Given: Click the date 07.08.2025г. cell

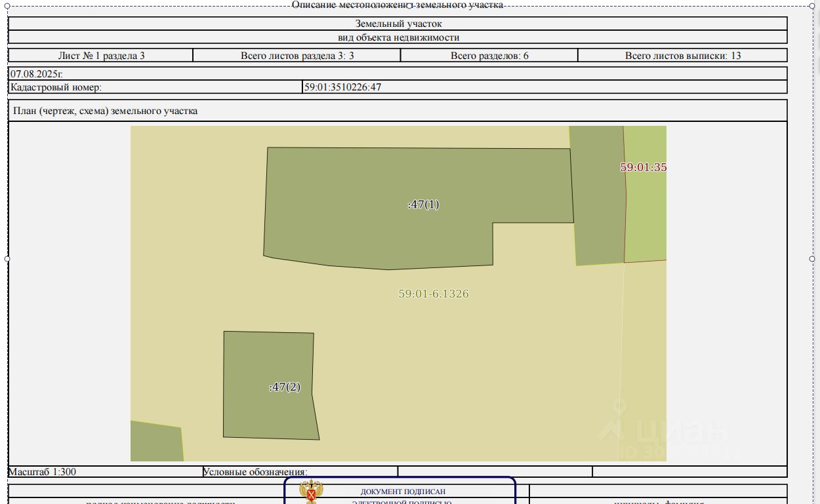Looking at the screenshot, I should [37, 74].
